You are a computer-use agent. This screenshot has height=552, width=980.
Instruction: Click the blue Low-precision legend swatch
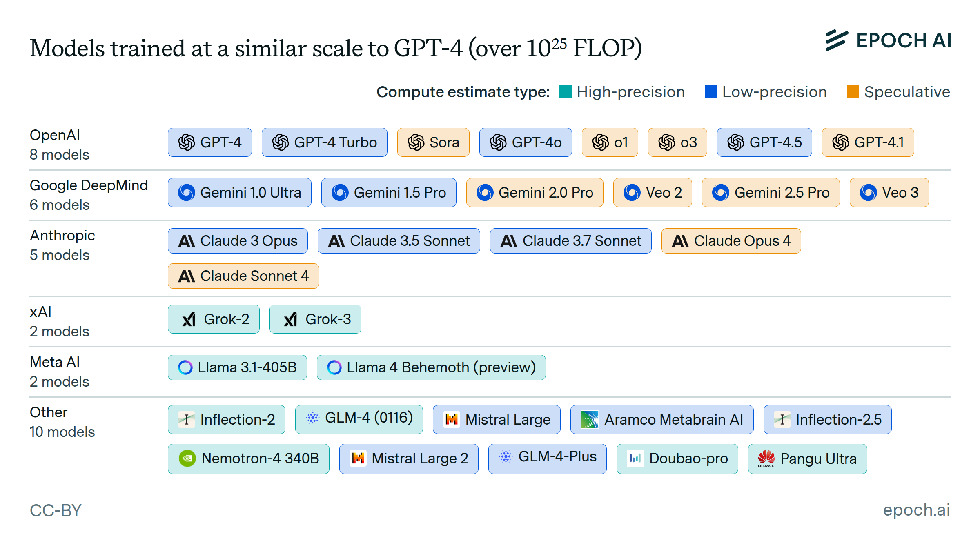tap(710, 92)
